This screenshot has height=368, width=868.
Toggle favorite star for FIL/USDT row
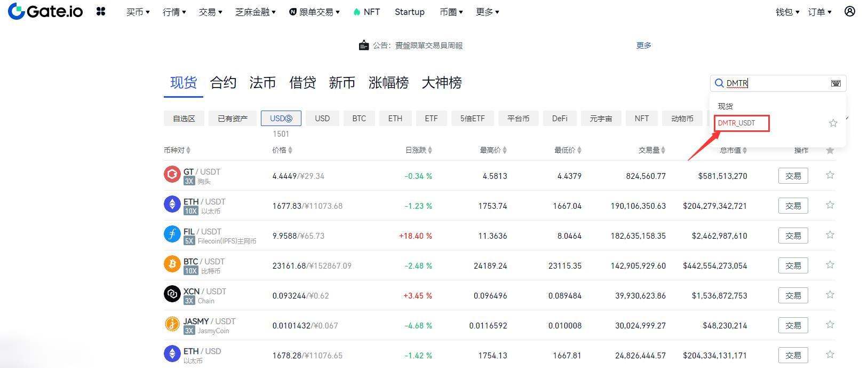830,235
